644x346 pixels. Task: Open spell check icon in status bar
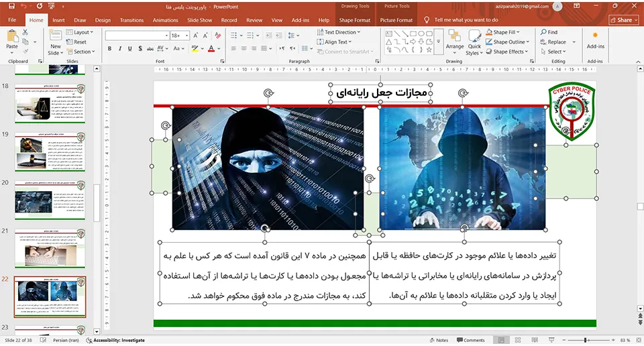coord(43,340)
